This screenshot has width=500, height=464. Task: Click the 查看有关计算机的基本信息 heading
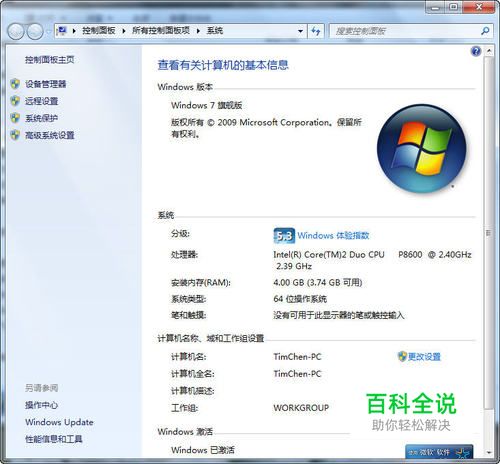point(223,65)
